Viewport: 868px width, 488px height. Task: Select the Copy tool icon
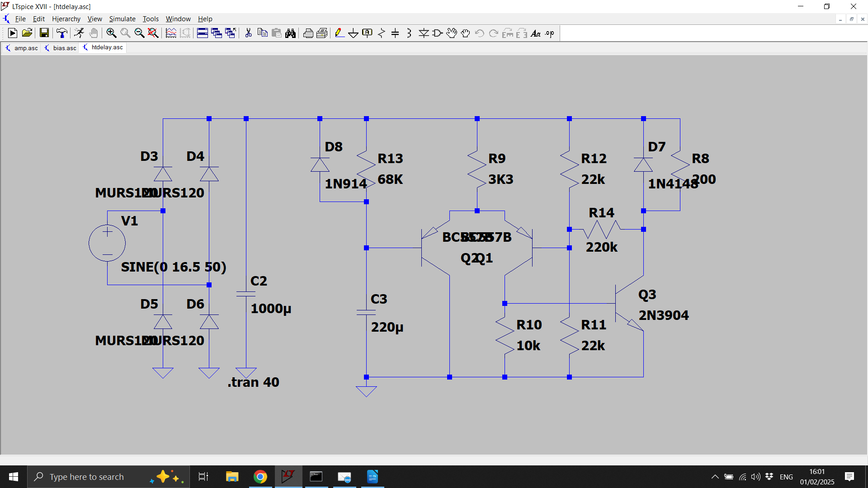point(262,33)
